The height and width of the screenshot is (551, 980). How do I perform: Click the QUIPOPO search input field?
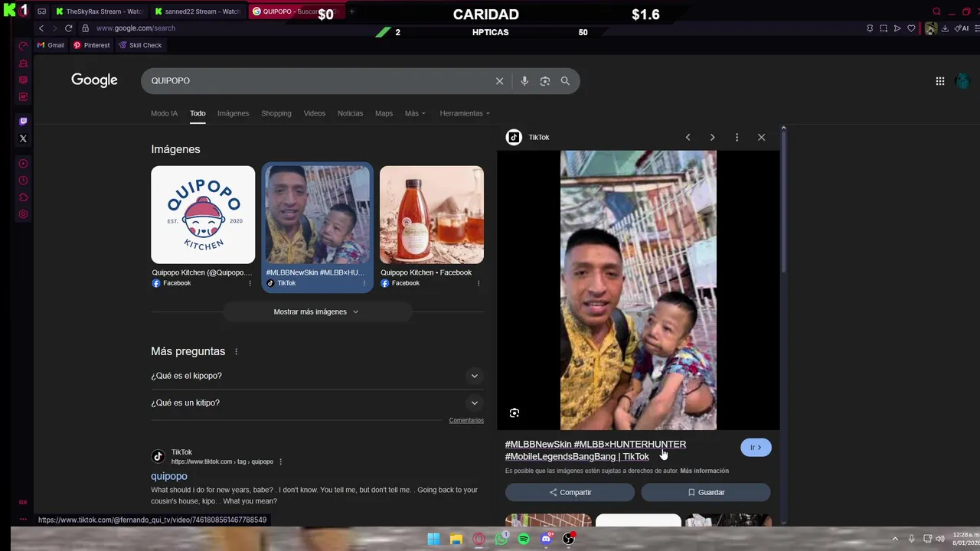[x=318, y=81]
